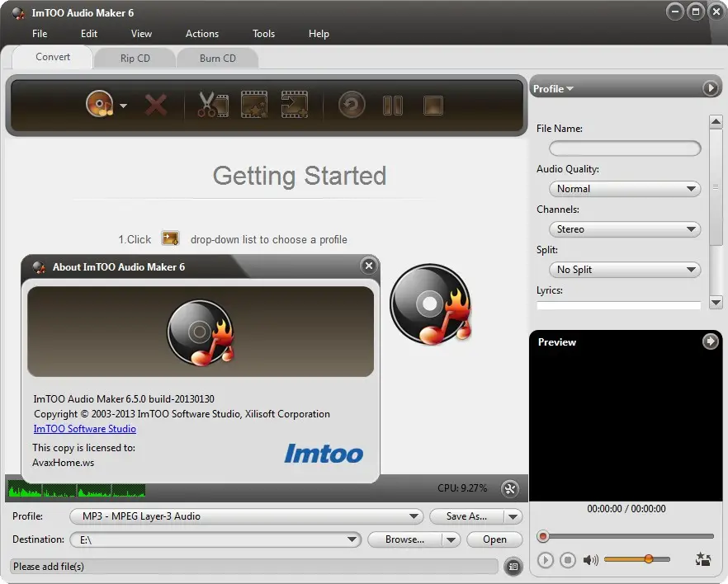
Task: Click the green CPU usage graph
Action: point(77,489)
